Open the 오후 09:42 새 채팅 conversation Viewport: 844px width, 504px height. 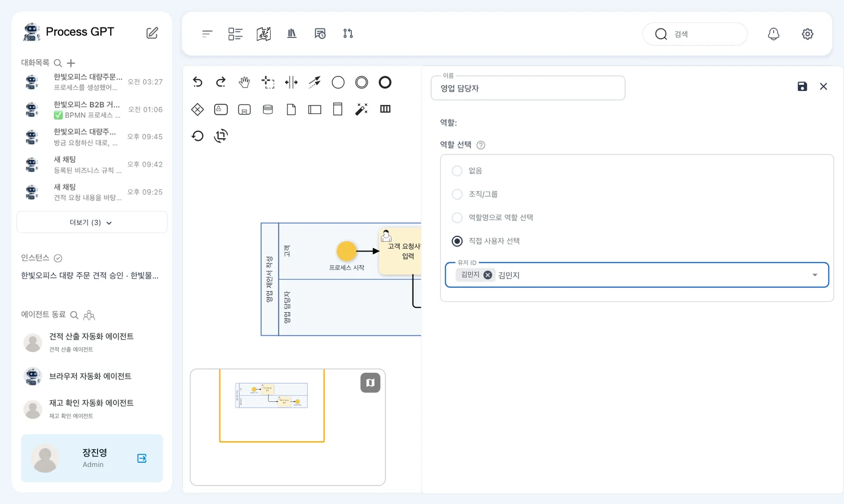coord(92,164)
